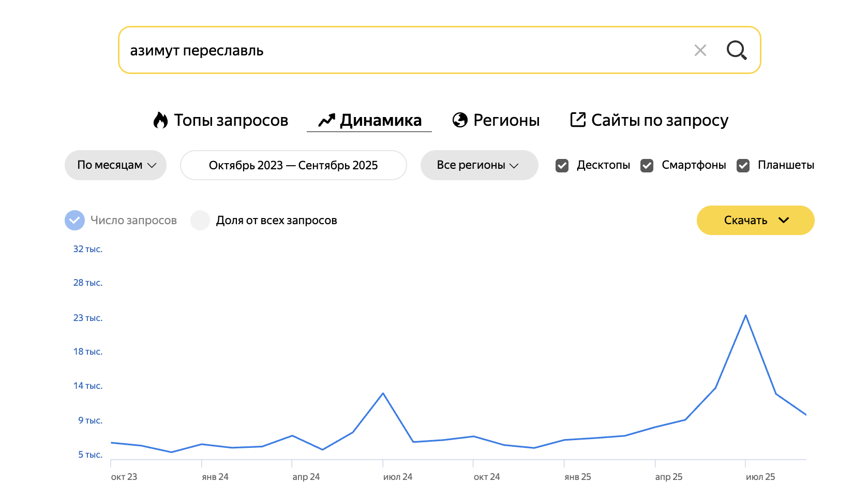The width and height of the screenshot is (868, 496).
Task: Open the По месяцам period dropdown
Action: tap(115, 165)
